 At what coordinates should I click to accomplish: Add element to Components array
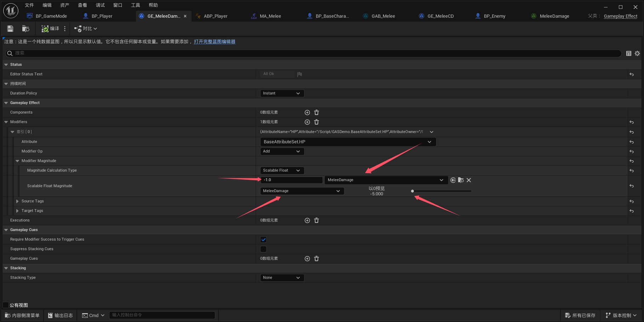click(x=307, y=113)
